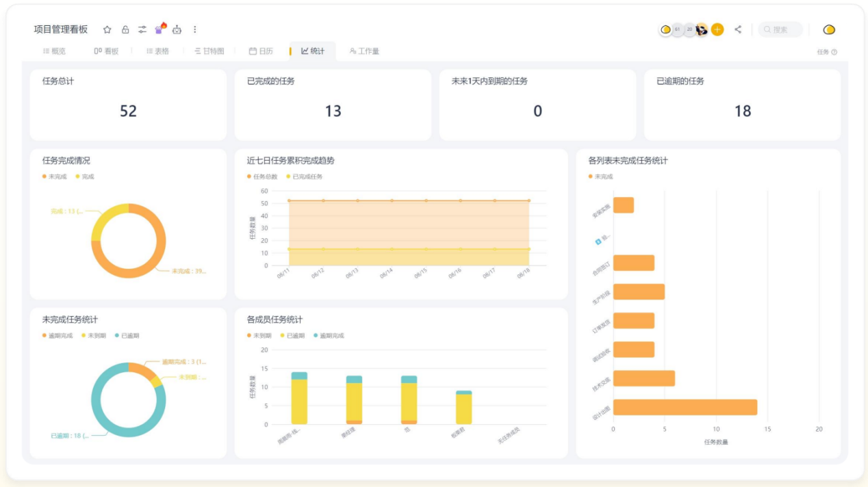
Task: Star the 项目管理看板 project as favorite
Action: (x=107, y=29)
